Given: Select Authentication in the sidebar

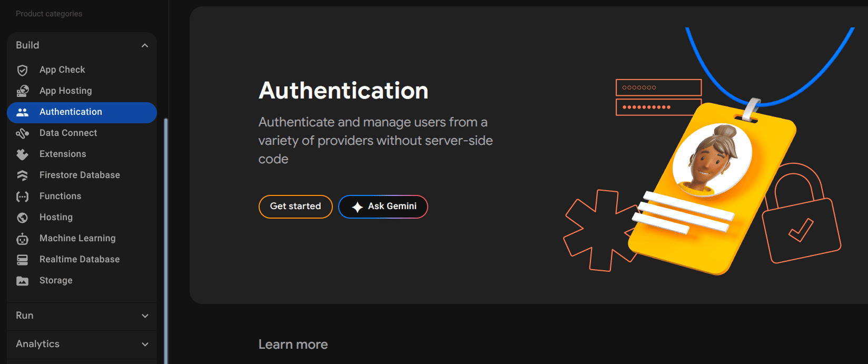Looking at the screenshot, I should point(71,112).
